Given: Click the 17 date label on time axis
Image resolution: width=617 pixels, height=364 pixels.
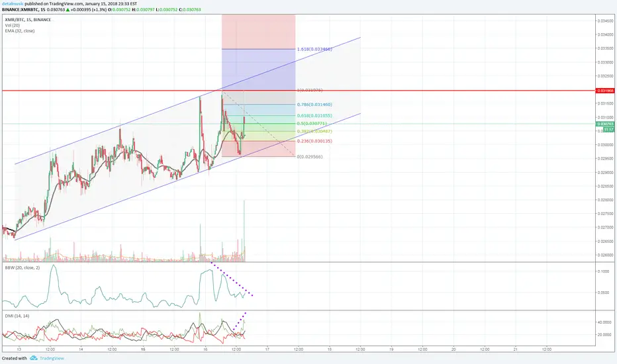Looking at the screenshot, I should (x=267, y=349).
